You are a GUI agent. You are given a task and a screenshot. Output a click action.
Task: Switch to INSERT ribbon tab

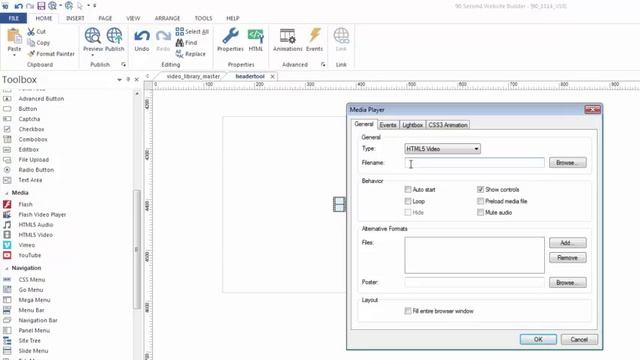75,18
